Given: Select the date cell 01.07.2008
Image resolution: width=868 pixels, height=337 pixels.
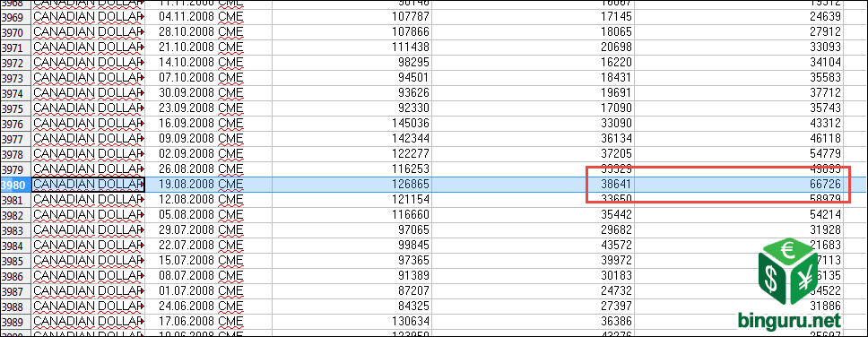Looking at the screenshot, I should click(208, 290).
